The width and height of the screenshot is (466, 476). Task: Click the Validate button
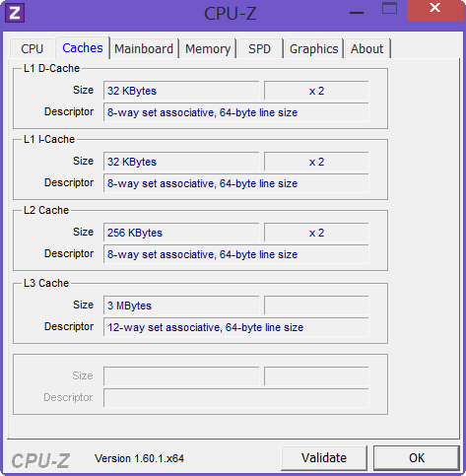coord(324,457)
